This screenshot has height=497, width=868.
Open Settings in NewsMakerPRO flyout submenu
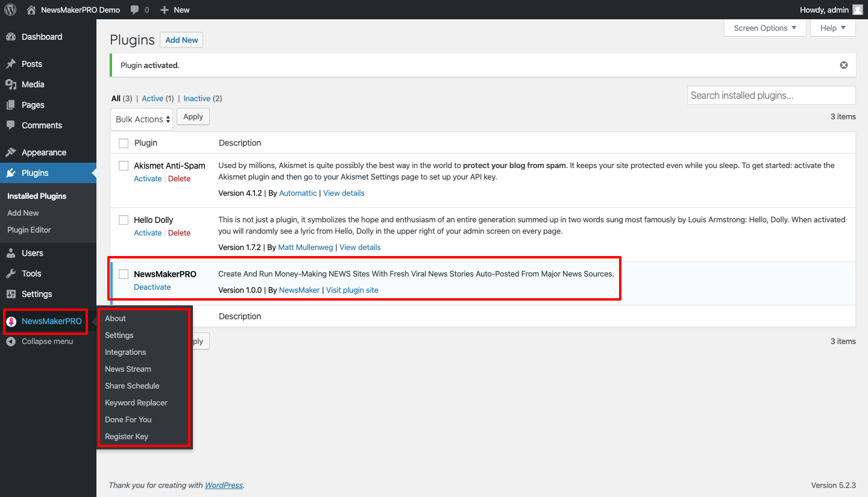tap(119, 335)
